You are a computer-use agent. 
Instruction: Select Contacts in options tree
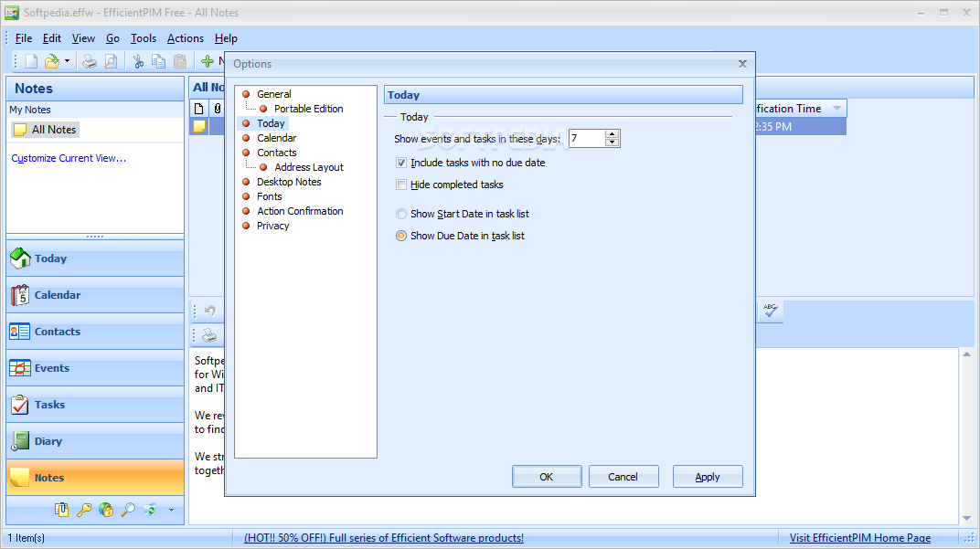pos(276,153)
